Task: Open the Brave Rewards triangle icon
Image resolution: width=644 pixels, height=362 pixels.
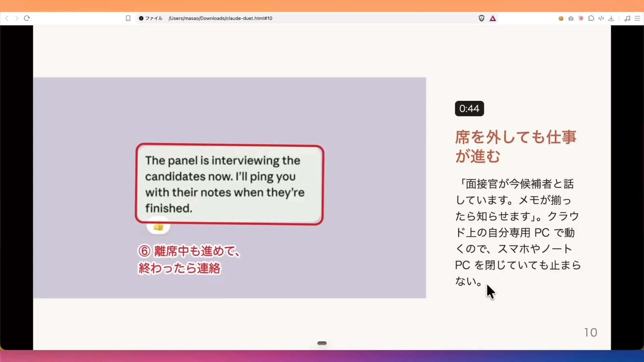Action: click(493, 18)
